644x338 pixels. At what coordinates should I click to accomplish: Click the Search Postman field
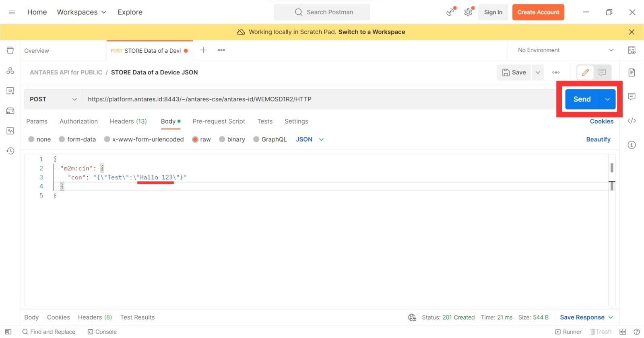click(x=322, y=12)
